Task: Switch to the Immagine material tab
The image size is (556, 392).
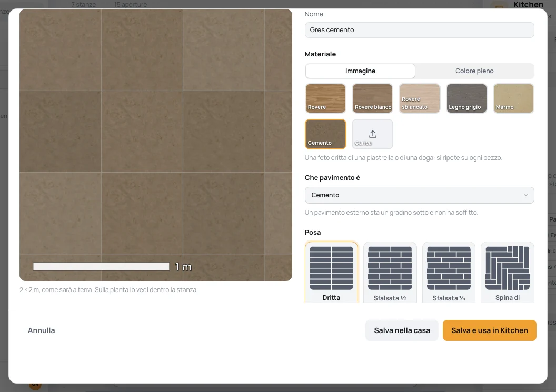Action: (360, 71)
